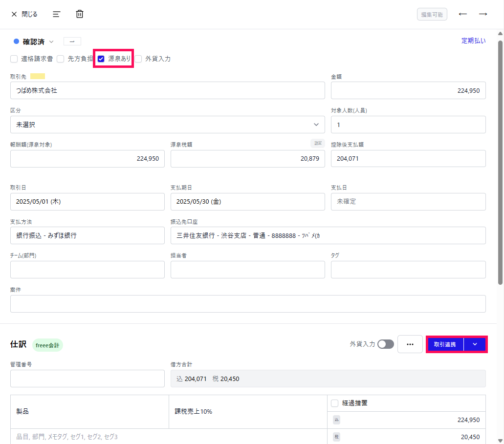Click the freee会計 badge
Viewport: 504px width, 444px height.
[47, 345]
